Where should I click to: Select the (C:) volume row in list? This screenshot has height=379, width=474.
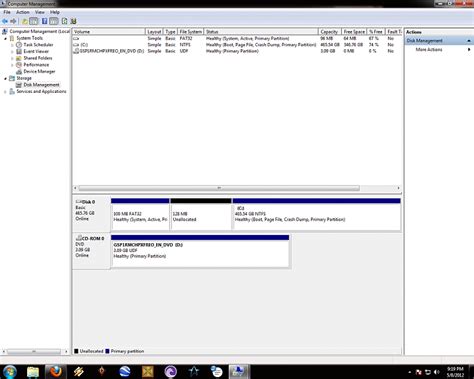click(x=237, y=45)
